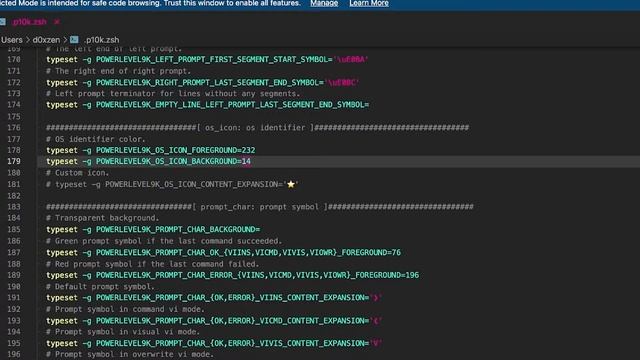Click line number 187 in gutter
Image resolution: width=640 pixels, height=360 pixels.
[14, 252]
